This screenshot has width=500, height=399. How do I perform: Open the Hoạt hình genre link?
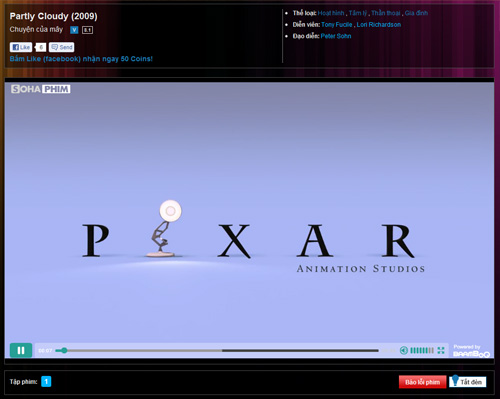331,13
